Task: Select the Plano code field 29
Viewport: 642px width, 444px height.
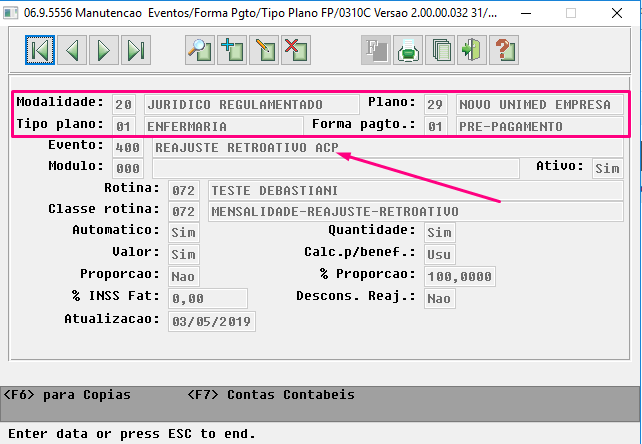Action: (x=436, y=104)
